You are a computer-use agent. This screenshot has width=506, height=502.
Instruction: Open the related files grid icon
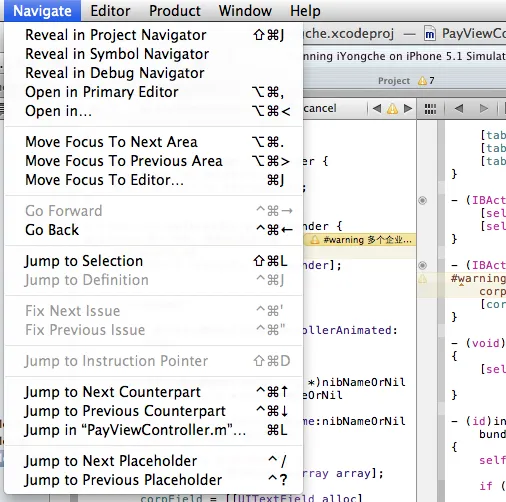point(430,109)
